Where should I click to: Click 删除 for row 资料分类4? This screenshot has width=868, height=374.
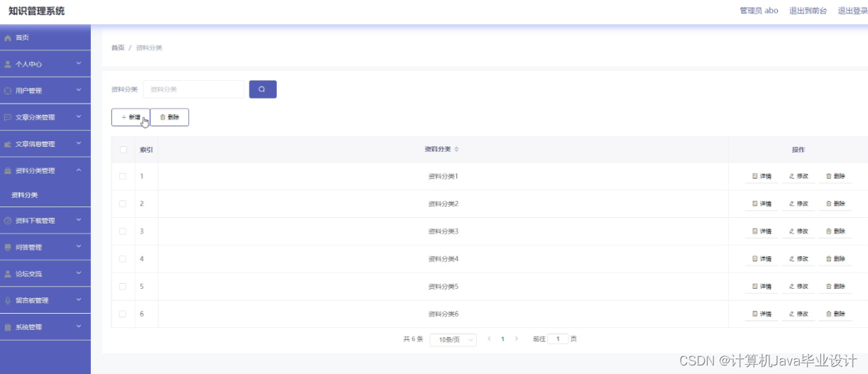click(x=835, y=259)
